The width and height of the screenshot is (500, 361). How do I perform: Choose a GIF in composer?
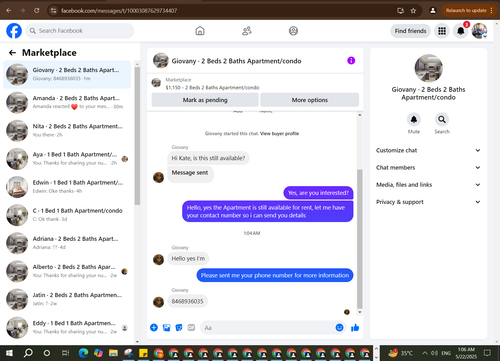[191, 328]
